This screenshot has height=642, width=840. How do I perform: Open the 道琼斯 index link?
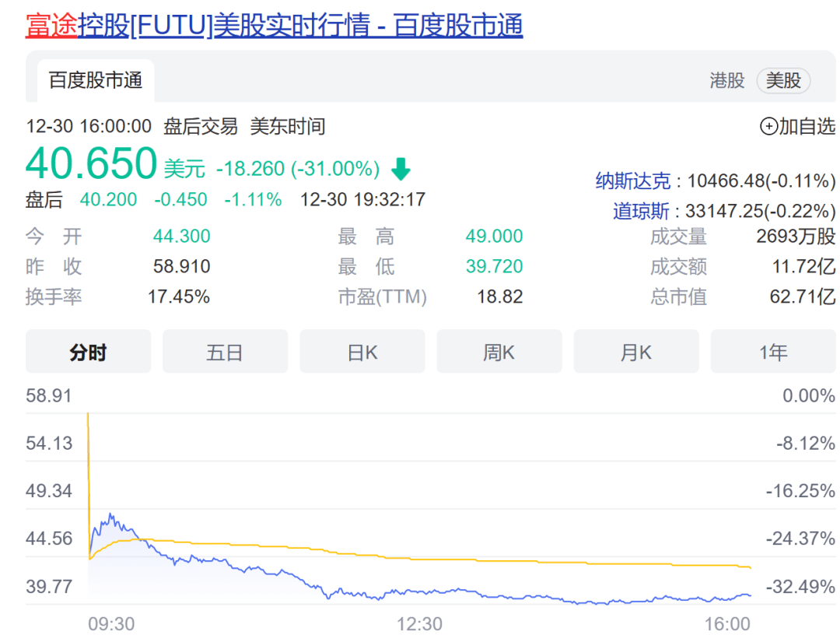point(641,211)
